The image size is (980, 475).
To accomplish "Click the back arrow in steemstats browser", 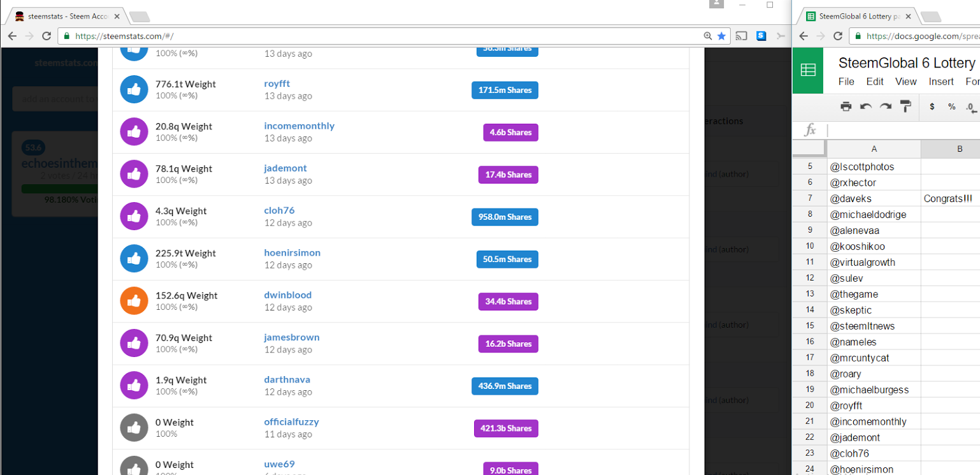I will coord(12,36).
